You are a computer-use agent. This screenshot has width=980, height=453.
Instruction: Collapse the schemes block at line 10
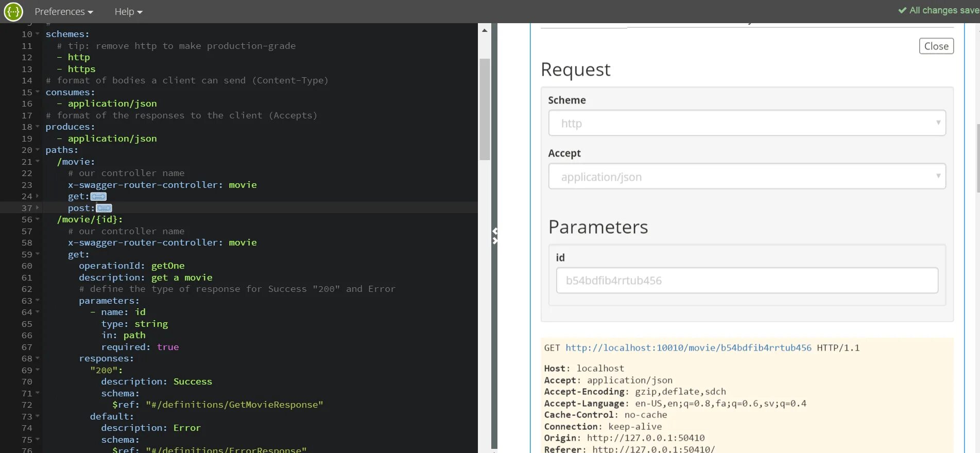click(38, 34)
